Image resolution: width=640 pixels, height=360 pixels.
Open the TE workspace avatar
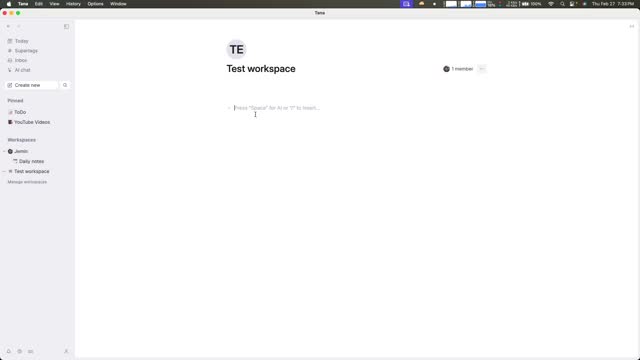click(x=236, y=49)
